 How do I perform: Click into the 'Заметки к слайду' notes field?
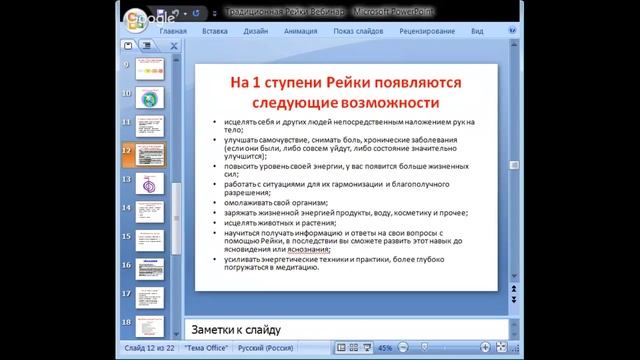(x=347, y=329)
